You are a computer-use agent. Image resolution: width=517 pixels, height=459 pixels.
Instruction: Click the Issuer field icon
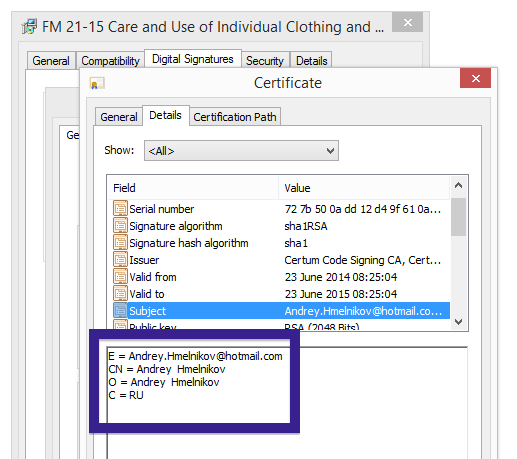(120, 260)
